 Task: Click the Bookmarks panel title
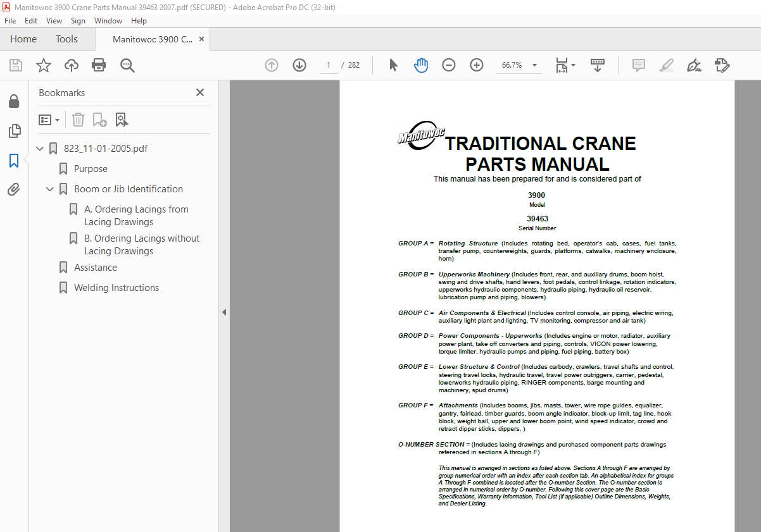pyautogui.click(x=61, y=92)
